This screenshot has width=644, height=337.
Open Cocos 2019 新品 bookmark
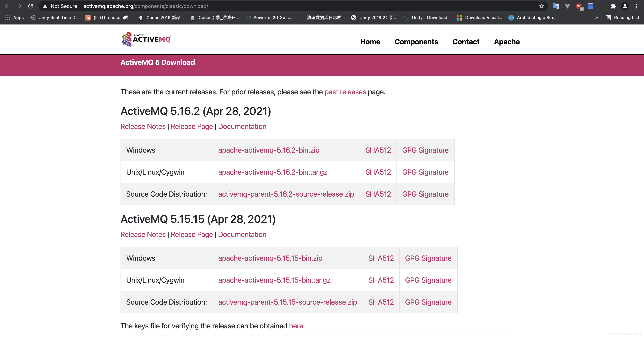(161, 17)
